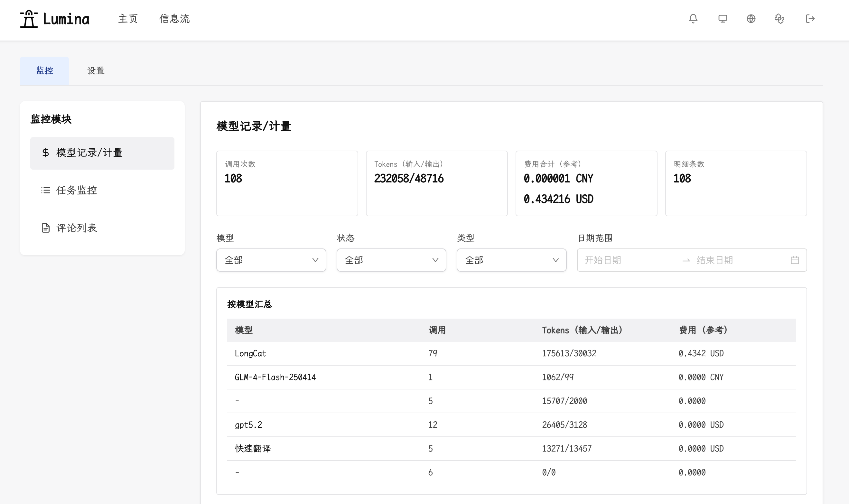
Task: Open 任务监控 in sidebar
Action: (102, 191)
